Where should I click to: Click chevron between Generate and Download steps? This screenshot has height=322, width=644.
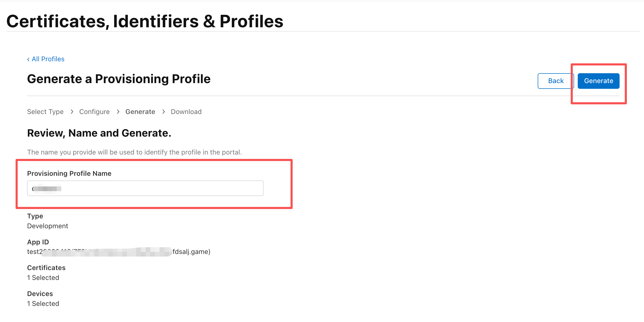click(x=163, y=112)
